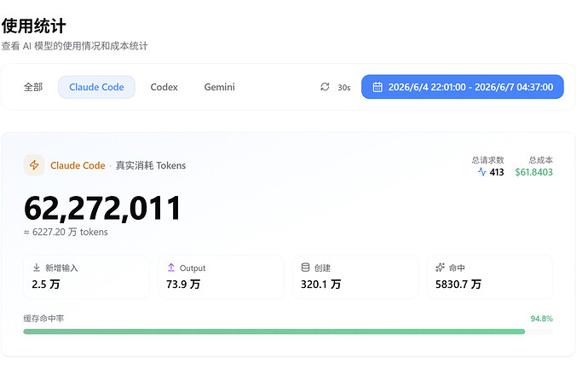Click the upload icon next to Output
This screenshot has height=368, width=588.
pyautogui.click(x=171, y=267)
